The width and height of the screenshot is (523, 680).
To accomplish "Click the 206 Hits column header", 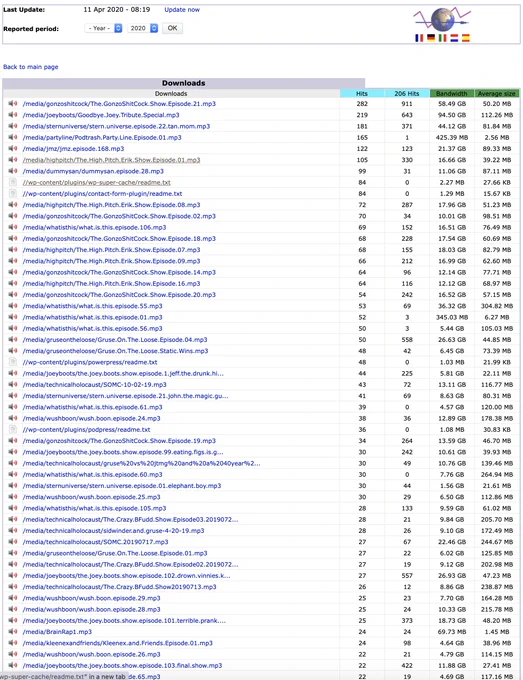I will 407,93.
